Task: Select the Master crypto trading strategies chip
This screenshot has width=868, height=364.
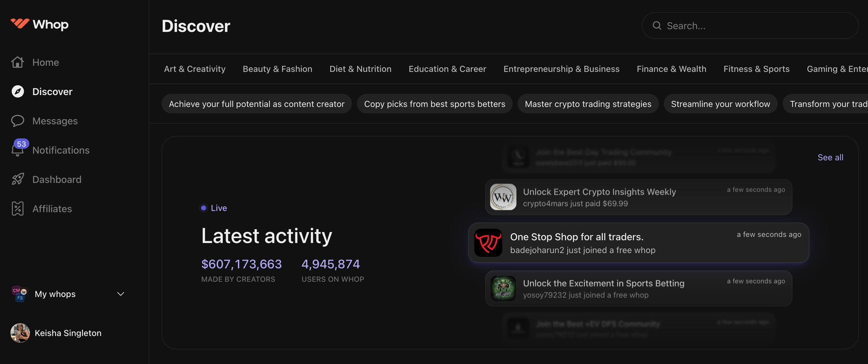Action: 588,104
